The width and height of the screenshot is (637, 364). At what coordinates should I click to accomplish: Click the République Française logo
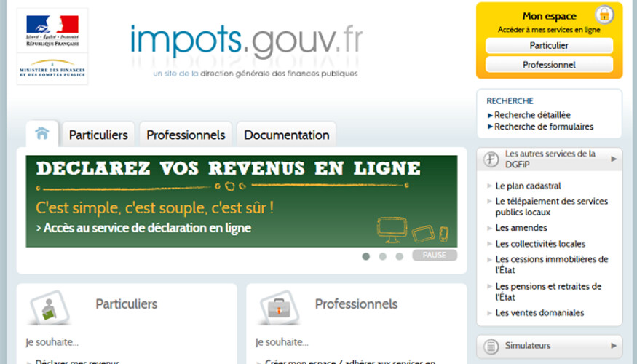click(52, 30)
